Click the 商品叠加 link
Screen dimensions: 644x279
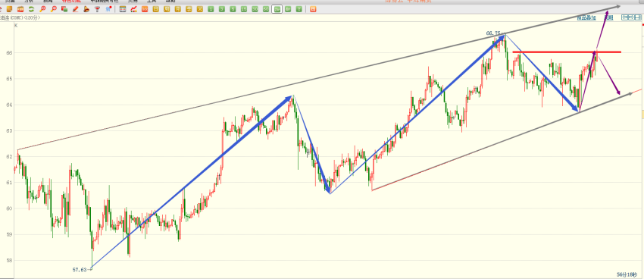(586, 17)
